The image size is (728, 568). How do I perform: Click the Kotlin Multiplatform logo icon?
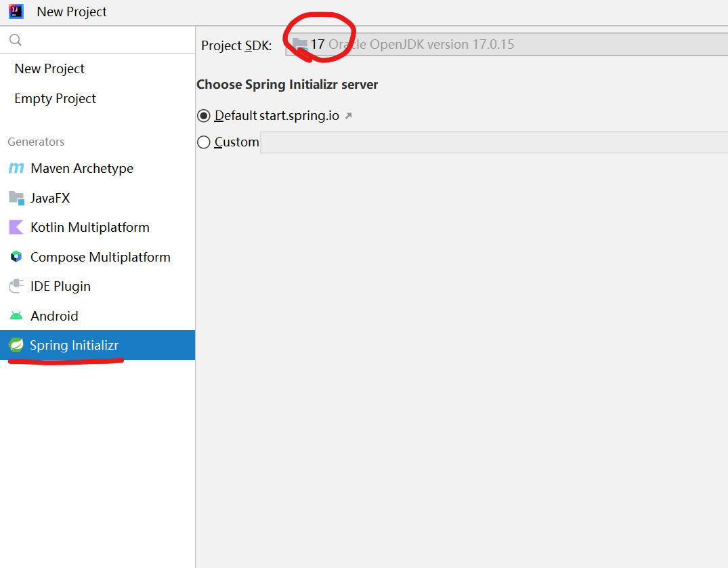(16, 227)
